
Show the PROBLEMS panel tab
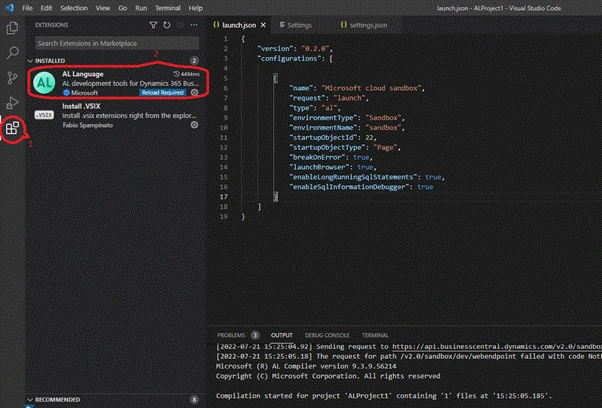[x=231, y=335]
